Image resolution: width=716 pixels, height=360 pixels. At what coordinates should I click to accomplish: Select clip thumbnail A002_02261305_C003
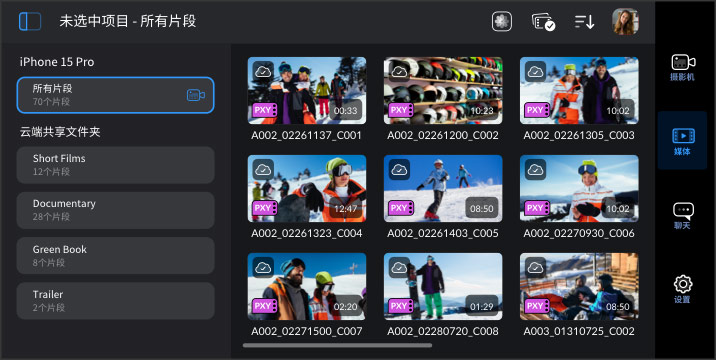coord(579,90)
